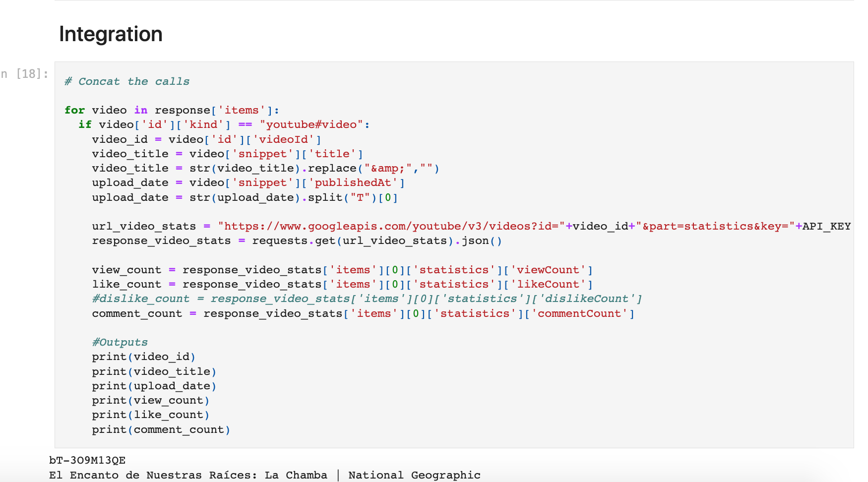
Task: Click the video_id assignment line
Action: tap(206, 139)
